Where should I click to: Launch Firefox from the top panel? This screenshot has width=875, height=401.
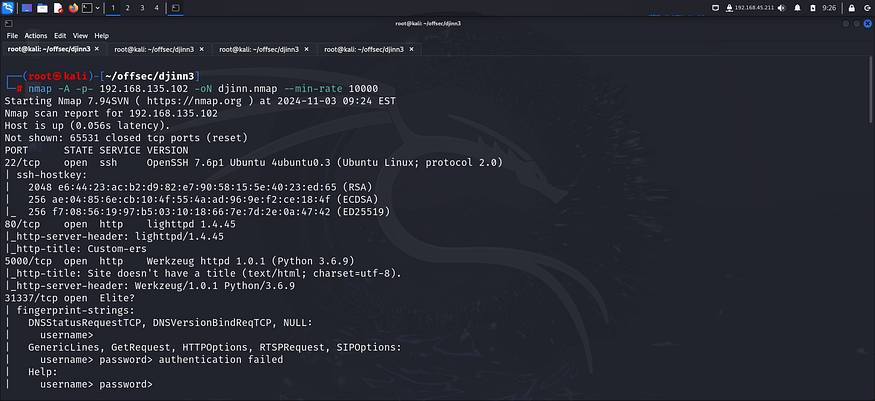click(x=73, y=8)
